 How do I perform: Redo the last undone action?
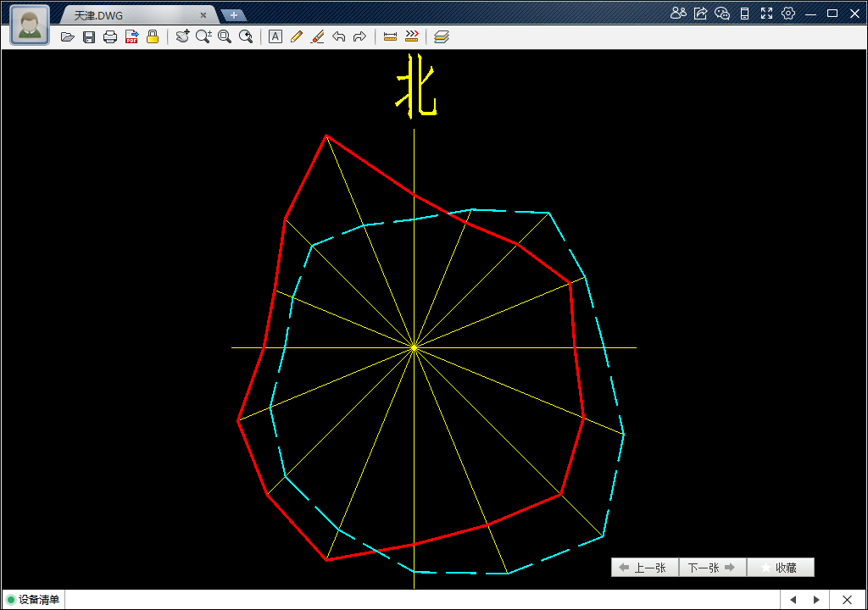(359, 36)
